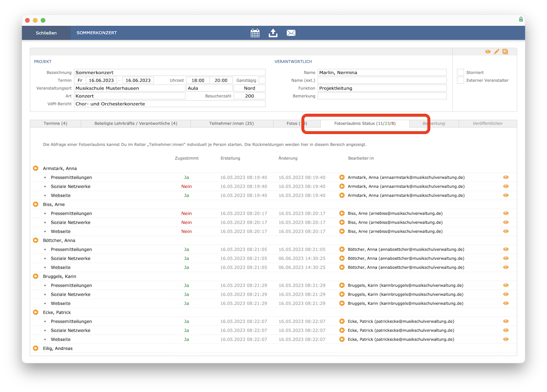547x392 pixels.
Task: Click the start date field 16.06.2023
Action: [101, 80]
